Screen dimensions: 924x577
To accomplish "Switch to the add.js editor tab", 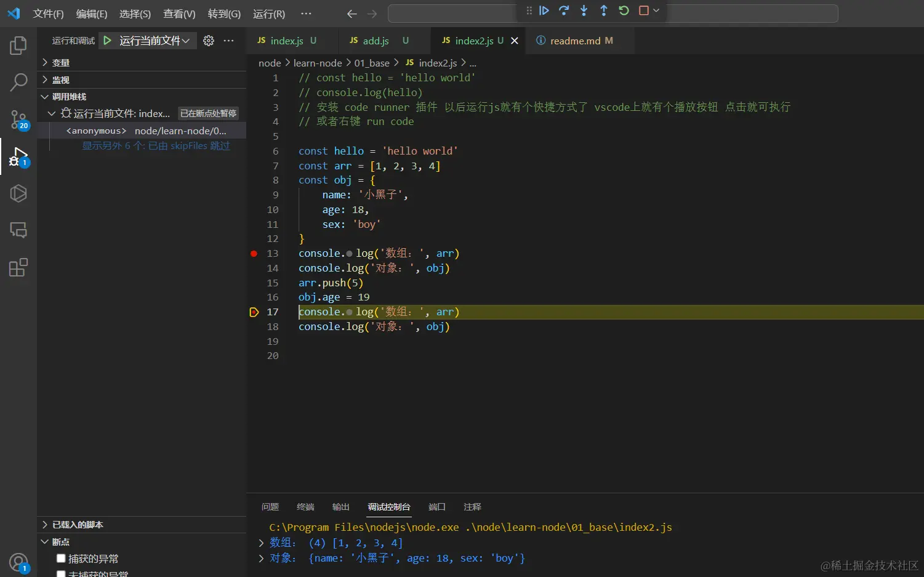I will click(384, 41).
